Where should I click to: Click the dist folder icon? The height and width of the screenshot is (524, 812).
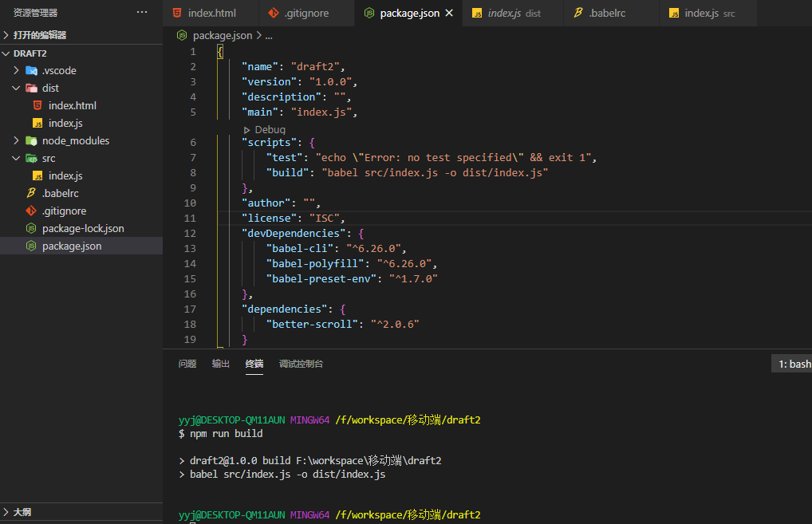[x=32, y=88]
